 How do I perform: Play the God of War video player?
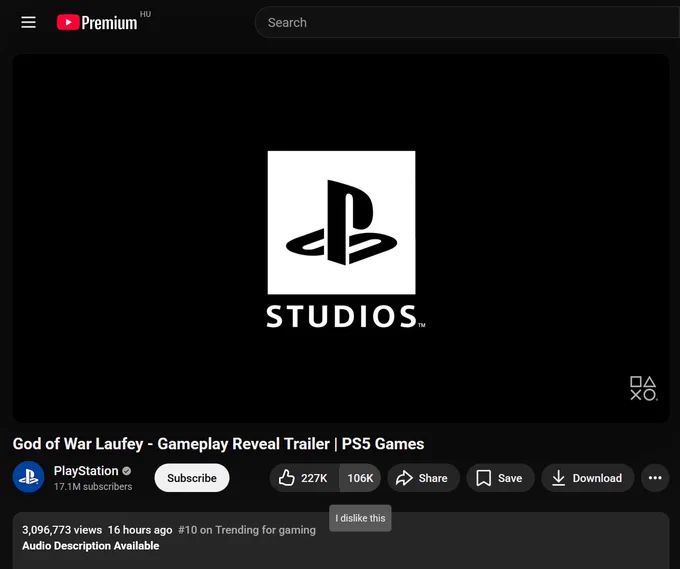click(x=341, y=238)
